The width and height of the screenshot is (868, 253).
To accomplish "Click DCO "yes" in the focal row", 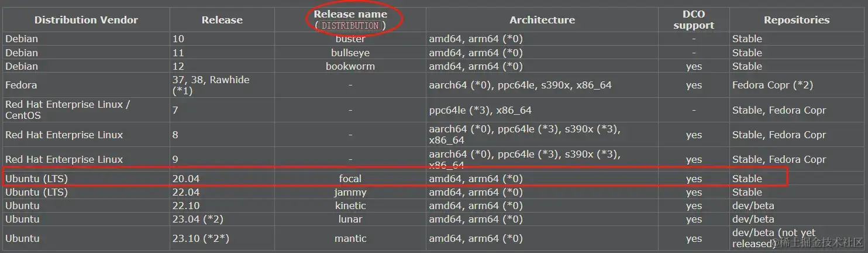I will 694,179.
